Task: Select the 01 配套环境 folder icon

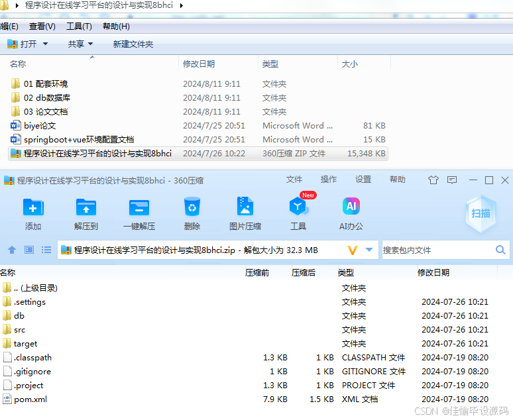Action: point(15,83)
